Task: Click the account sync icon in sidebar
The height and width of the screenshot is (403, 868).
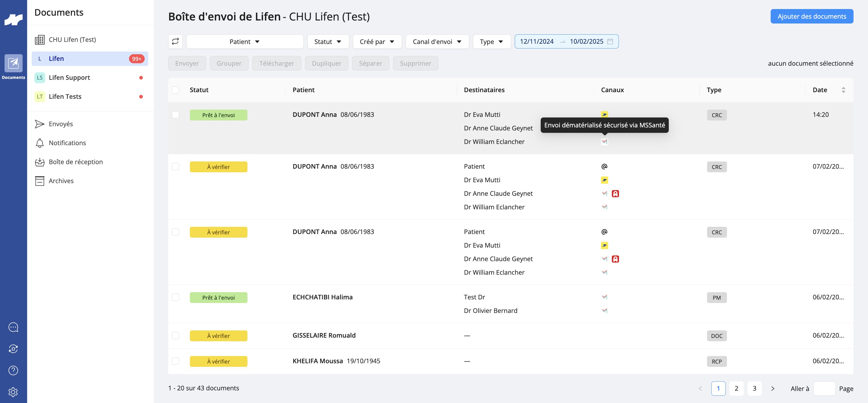Action: [13, 349]
